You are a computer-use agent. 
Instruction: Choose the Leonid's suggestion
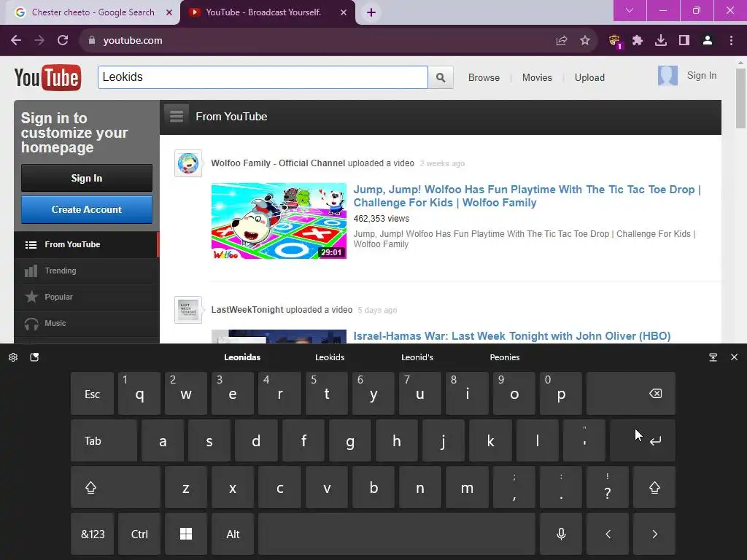coord(417,357)
